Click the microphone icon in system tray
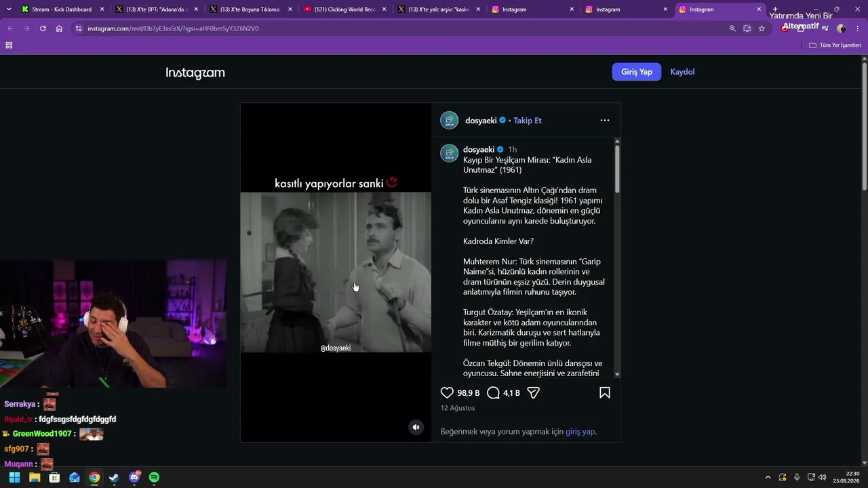868x488 pixels. click(797, 477)
